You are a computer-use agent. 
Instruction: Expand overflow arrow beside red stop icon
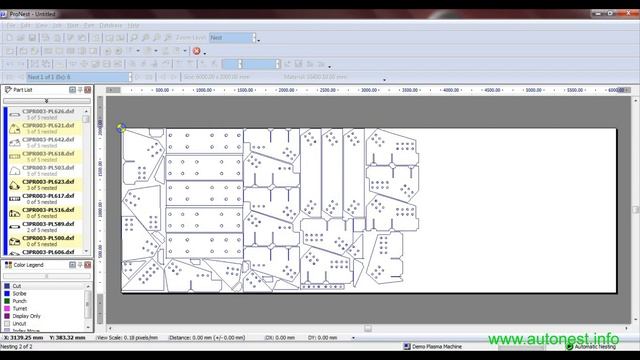[204, 53]
